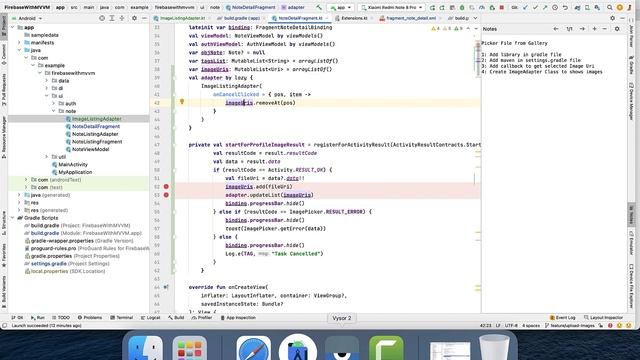The height and width of the screenshot is (360, 640).
Task: Open Vysor app in the Dock
Action: tap(342, 349)
